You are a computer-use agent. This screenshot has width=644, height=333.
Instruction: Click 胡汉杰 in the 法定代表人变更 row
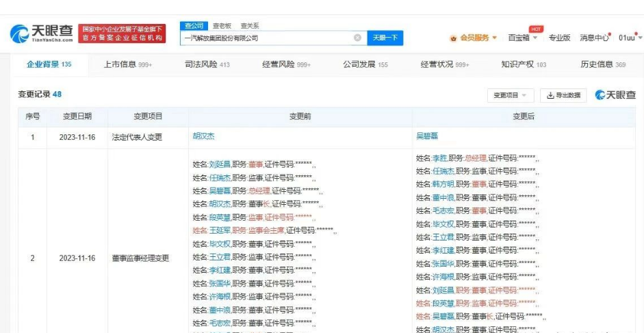[x=204, y=136]
